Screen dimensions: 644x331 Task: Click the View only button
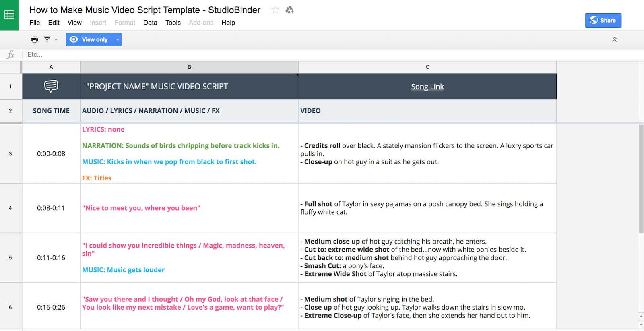tap(89, 39)
